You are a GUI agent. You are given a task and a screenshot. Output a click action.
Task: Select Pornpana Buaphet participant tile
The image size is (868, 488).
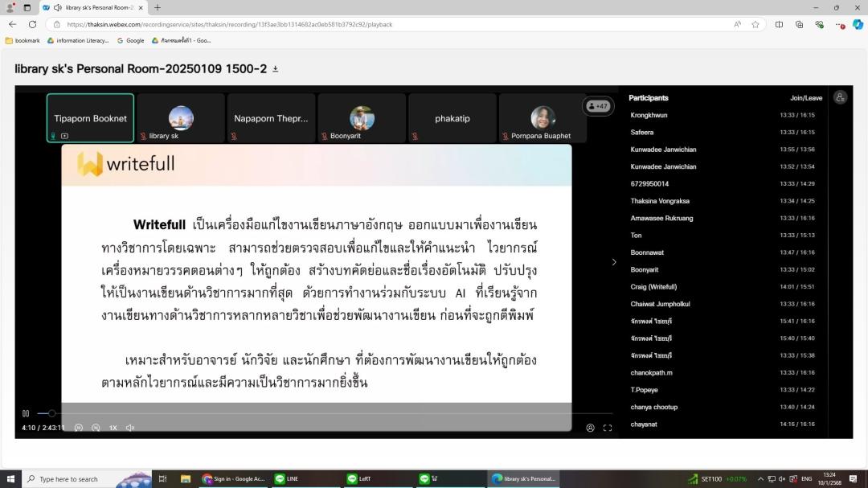[x=542, y=118]
